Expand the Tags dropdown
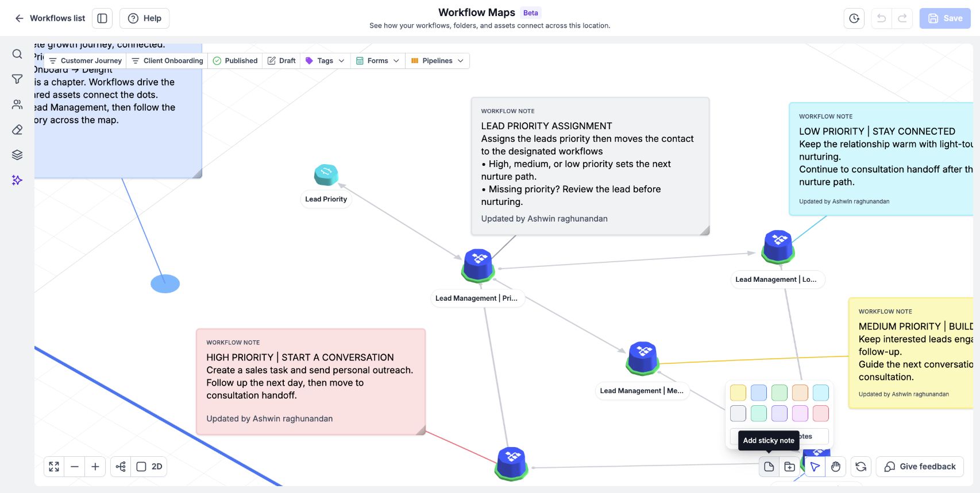The width and height of the screenshot is (980, 493). point(325,61)
